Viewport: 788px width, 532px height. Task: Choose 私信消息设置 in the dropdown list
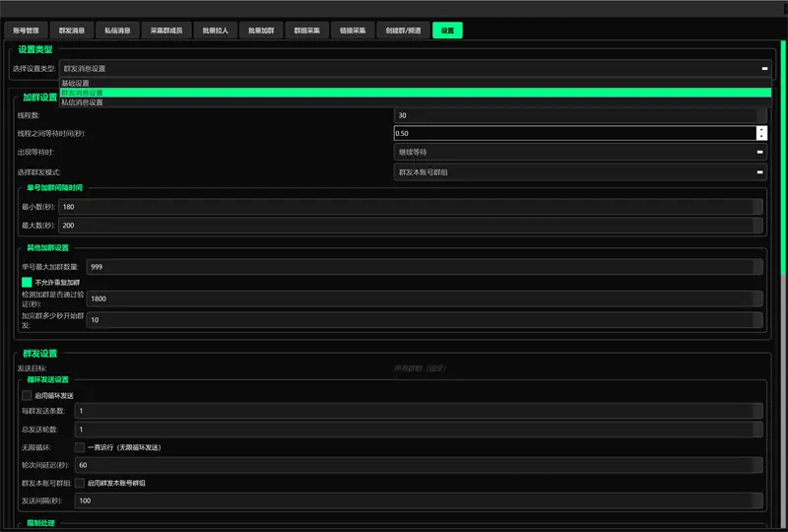[x=82, y=101]
